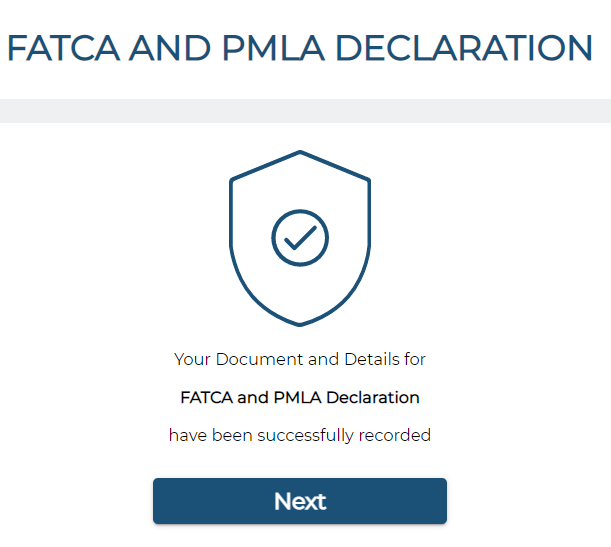The width and height of the screenshot is (611, 547).
Task: Click the word 'Details' in the confirmation text
Action: point(372,359)
